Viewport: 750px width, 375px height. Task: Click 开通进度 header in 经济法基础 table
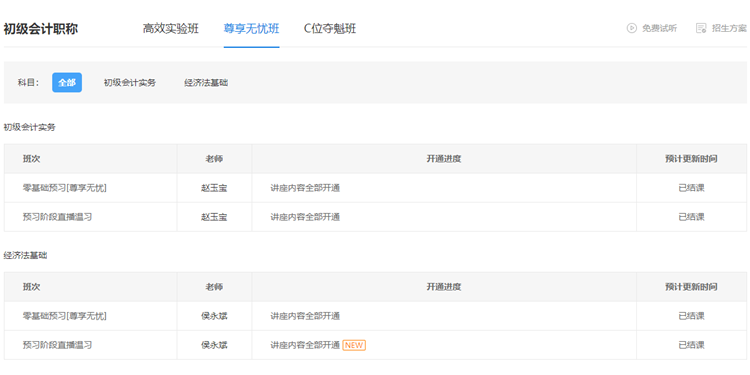[x=444, y=287]
